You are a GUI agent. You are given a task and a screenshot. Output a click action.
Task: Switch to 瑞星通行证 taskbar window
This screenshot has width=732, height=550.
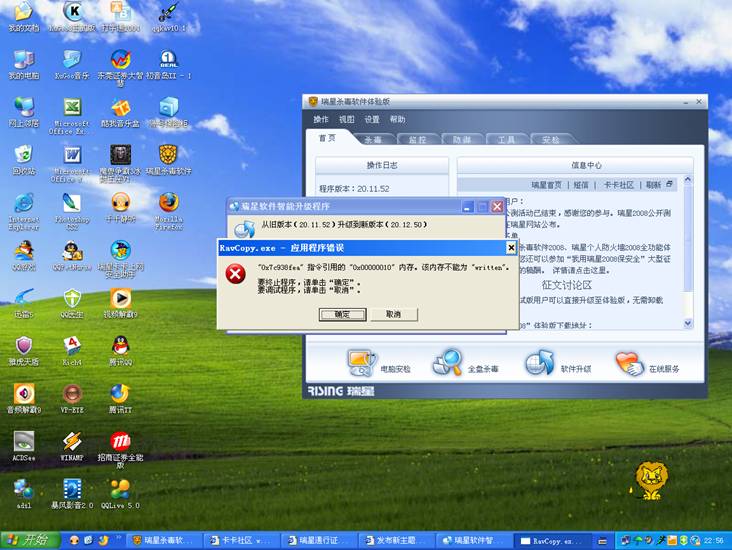[319, 541]
